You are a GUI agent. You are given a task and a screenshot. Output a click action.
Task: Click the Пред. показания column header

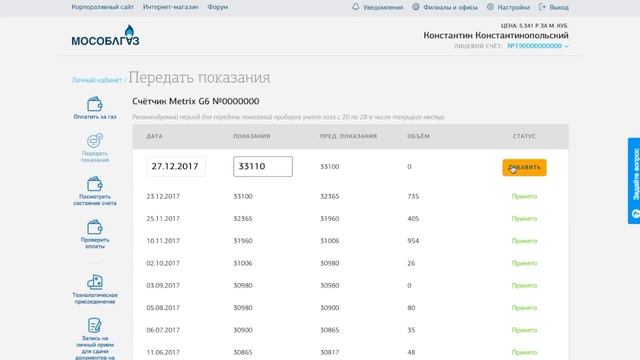[349, 136]
